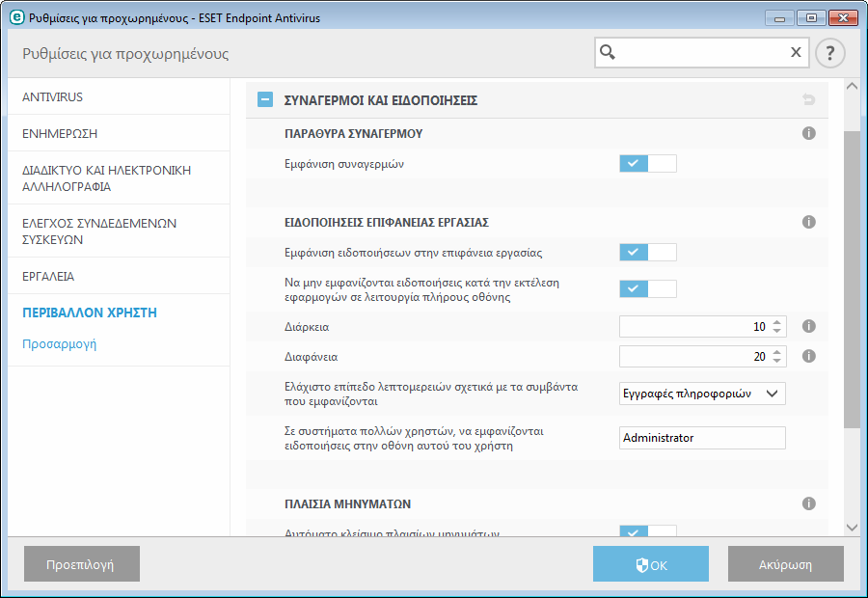Maximize the ESET settings window

coord(811,18)
